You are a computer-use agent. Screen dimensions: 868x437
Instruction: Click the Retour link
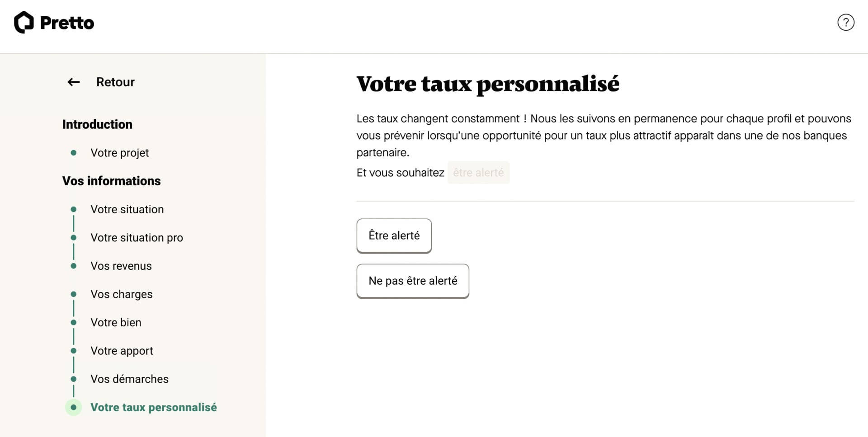tap(115, 82)
